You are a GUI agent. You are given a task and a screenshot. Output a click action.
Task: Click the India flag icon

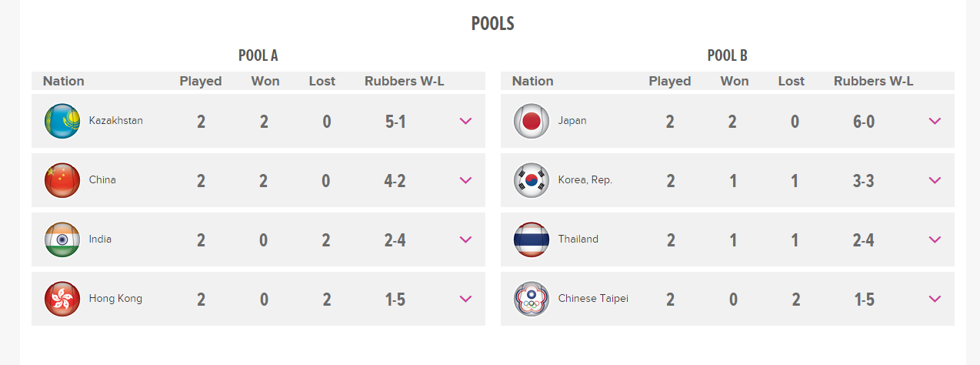62,239
